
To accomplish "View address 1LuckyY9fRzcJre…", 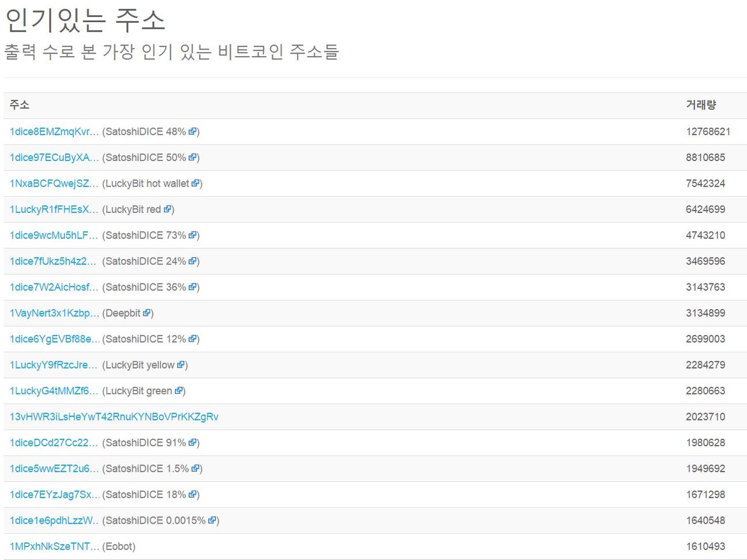I will pyautogui.click(x=54, y=365).
